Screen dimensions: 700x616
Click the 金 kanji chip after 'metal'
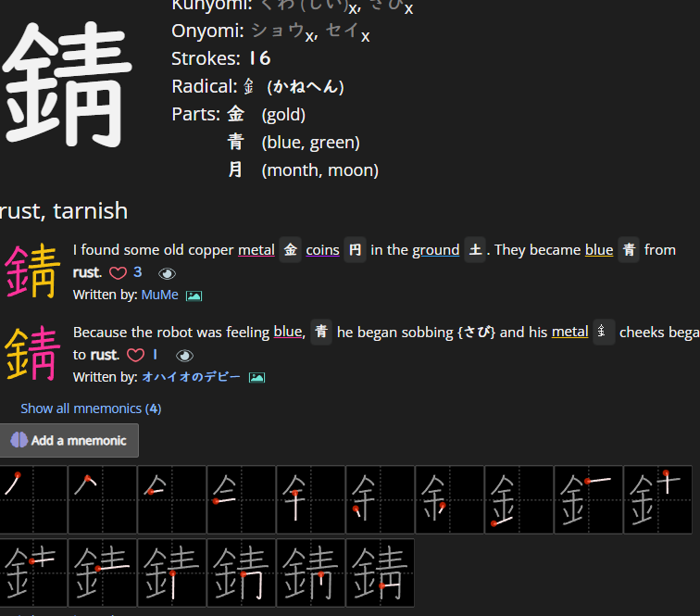tap(291, 250)
